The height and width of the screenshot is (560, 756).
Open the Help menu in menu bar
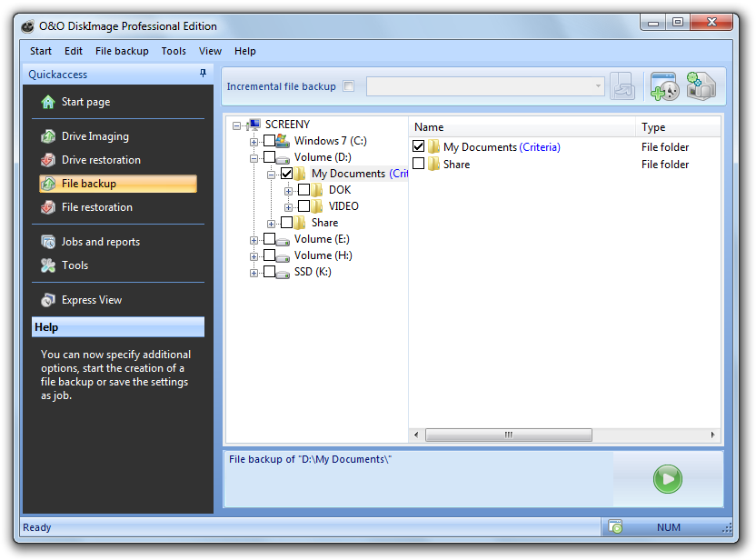pyautogui.click(x=245, y=51)
